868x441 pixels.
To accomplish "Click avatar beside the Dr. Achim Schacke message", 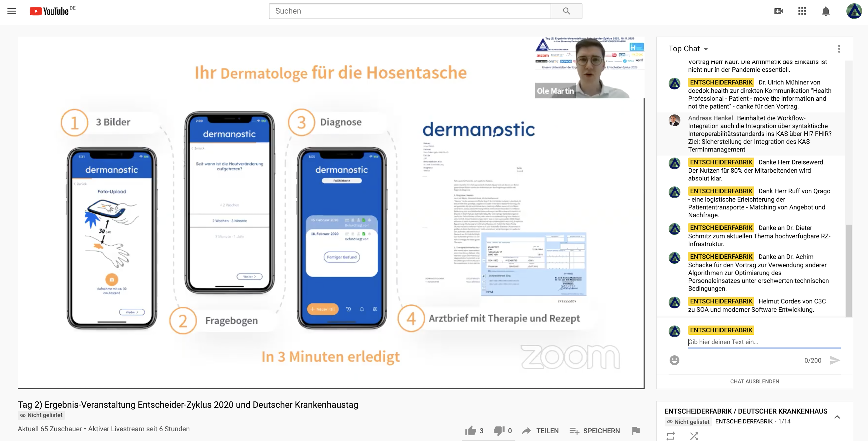I will 674,258.
